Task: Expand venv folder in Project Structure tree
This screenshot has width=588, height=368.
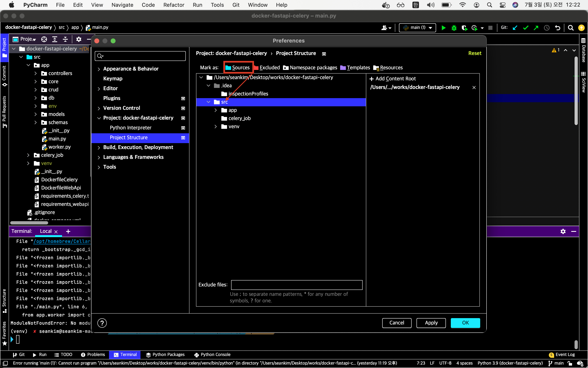Action: pyautogui.click(x=216, y=127)
